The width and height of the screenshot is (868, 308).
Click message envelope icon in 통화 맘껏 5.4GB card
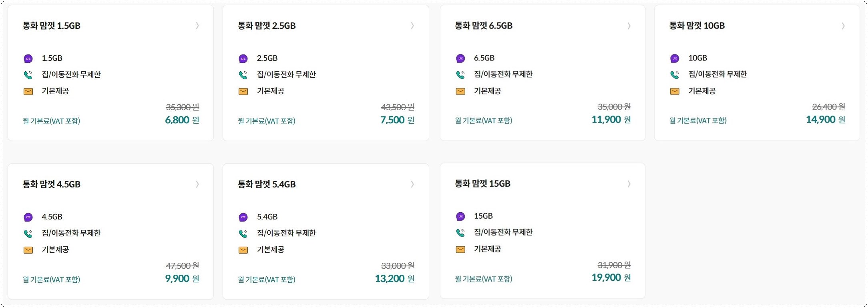click(243, 250)
